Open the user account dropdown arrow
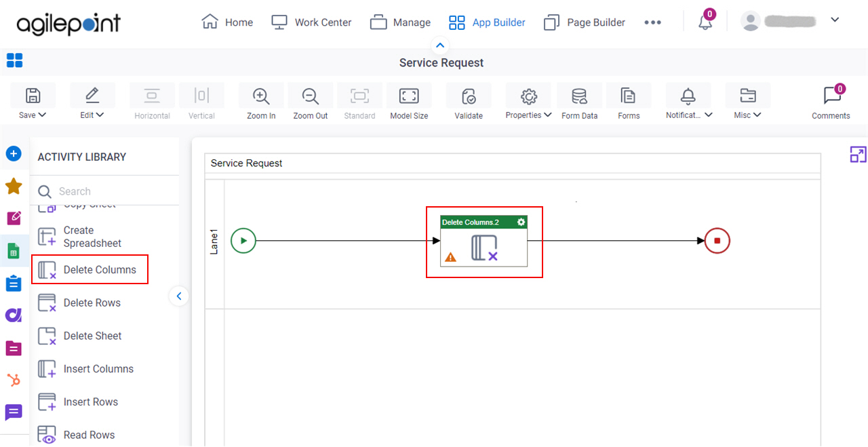 [835, 20]
